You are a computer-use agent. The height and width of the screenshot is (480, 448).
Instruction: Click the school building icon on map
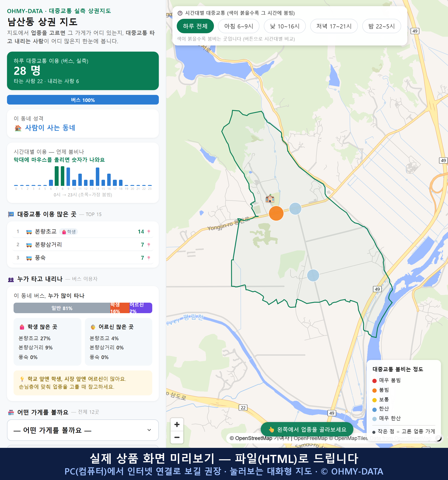pyautogui.click(x=270, y=199)
